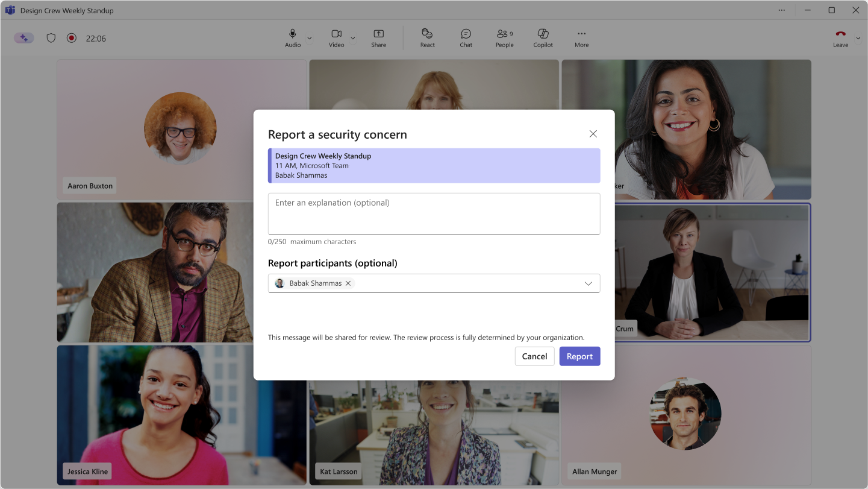Select the Babak Shammas participant chip
Viewport: 868px width, 489px height.
[314, 283]
